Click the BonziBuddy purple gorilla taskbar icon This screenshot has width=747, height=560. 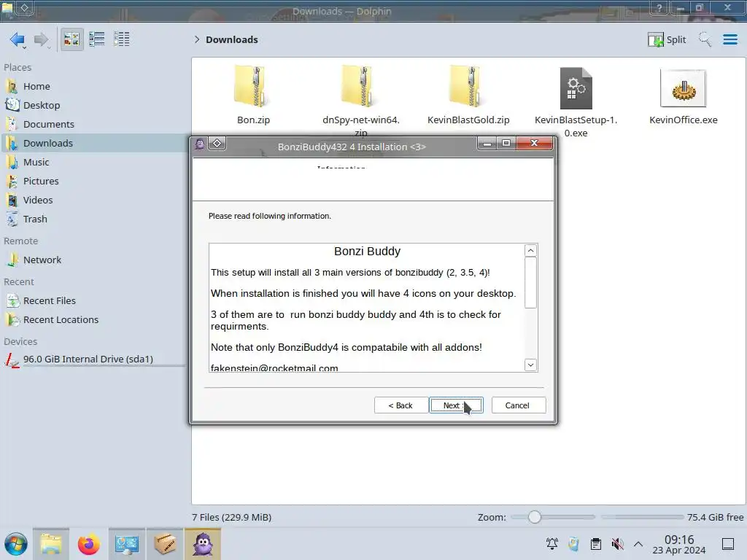click(x=203, y=544)
